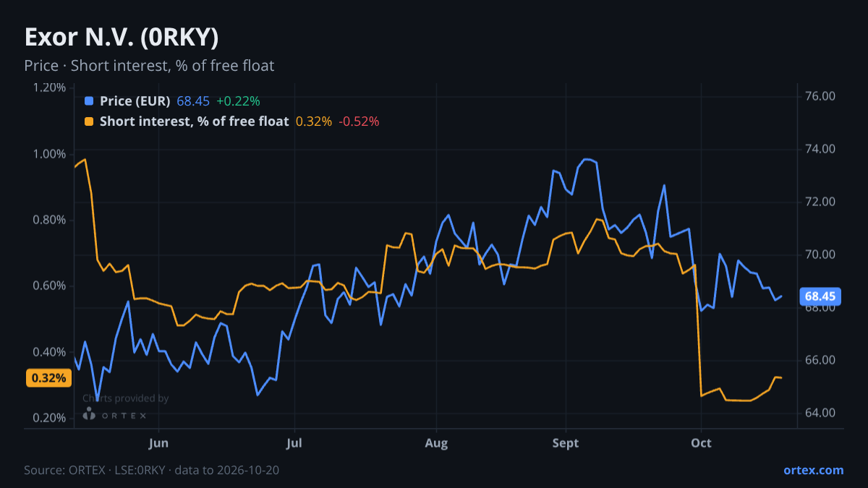Screen dimensions: 868x488
Task: Click the 0.80% left axis label
Action: point(50,220)
